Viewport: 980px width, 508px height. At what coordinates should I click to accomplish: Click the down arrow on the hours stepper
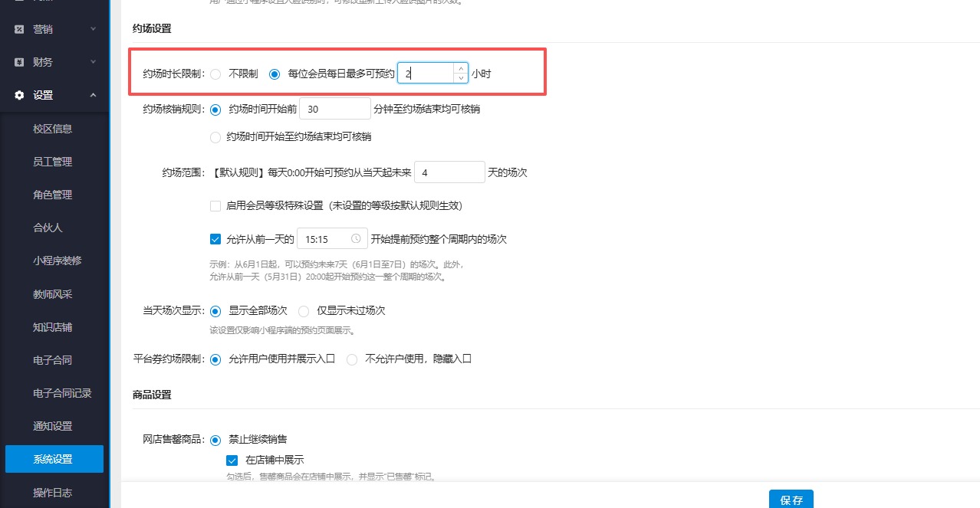(x=460, y=77)
